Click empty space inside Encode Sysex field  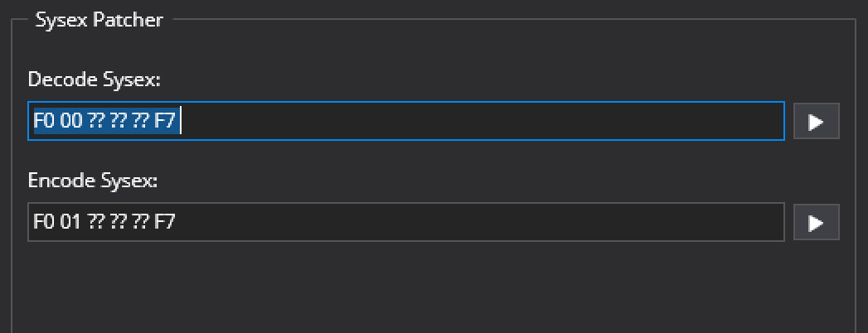click(x=479, y=222)
